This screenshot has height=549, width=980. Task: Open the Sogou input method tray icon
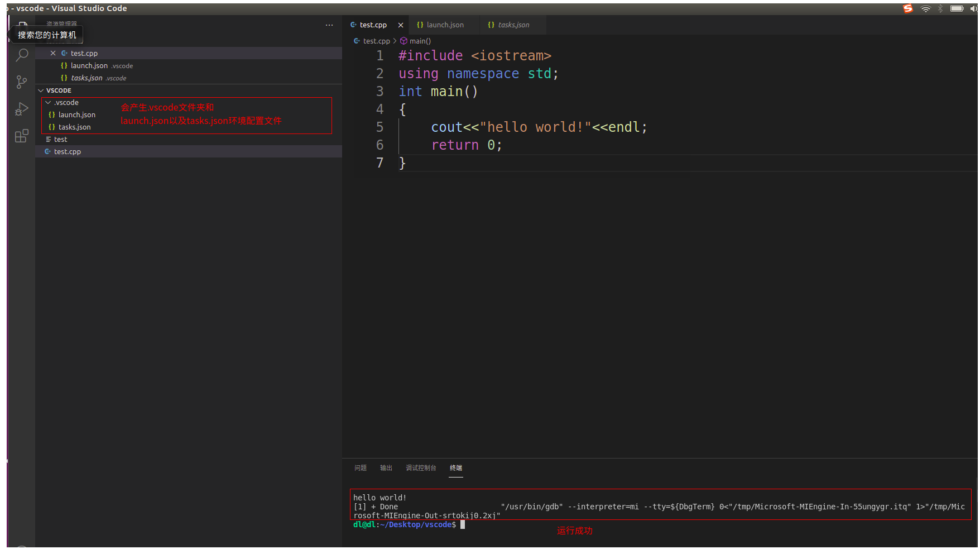point(908,8)
